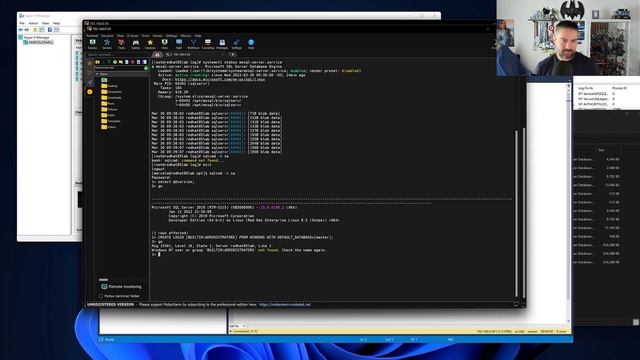640x360 pixels.
Task: Select the SSH session terminal tab
Action: (195, 55)
